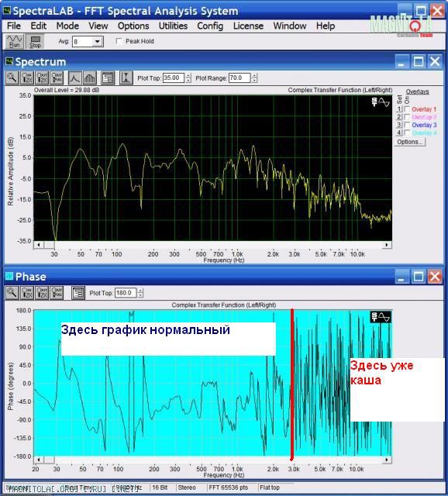Click the Spectrum Plot Top value field
Image resolution: width=448 pixels, height=496 pixels.
(174, 77)
